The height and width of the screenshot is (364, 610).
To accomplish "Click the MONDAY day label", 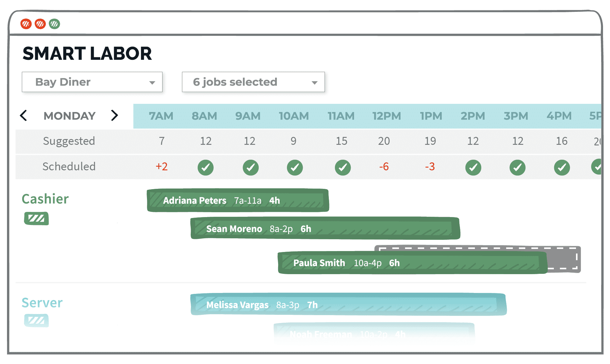I will [x=70, y=116].
